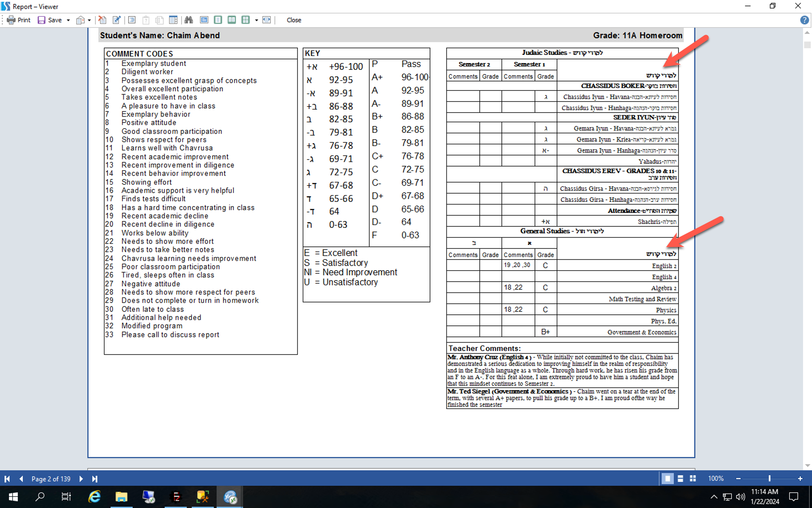The height and width of the screenshot is (508, 812).
Task: Click Close in the toolbar
Action: (294, 20)
